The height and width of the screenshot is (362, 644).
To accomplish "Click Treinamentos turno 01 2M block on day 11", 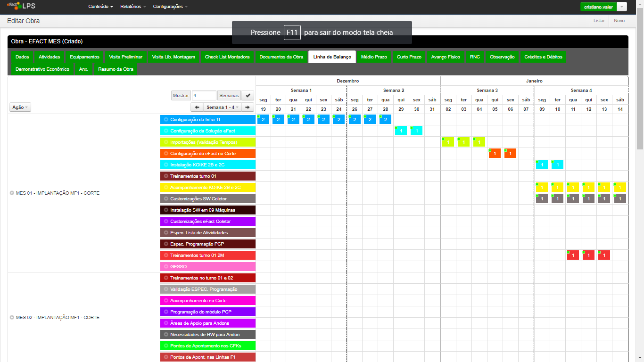I will (x=573, y=255).
